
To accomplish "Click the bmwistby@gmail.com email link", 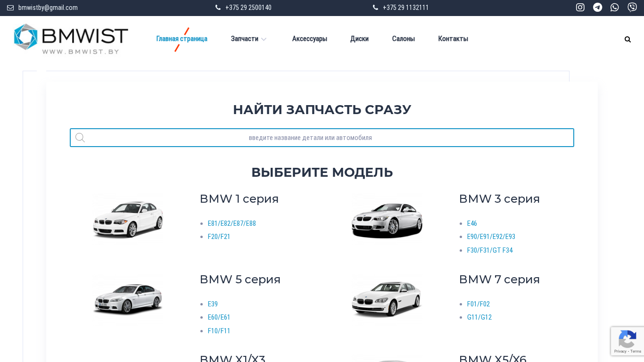I will (48, 8).
